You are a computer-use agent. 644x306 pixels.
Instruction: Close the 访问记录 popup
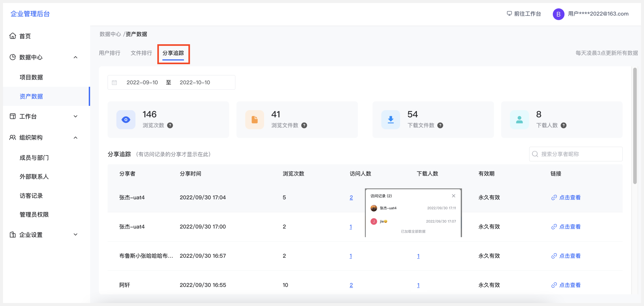[x=454, y=196]
